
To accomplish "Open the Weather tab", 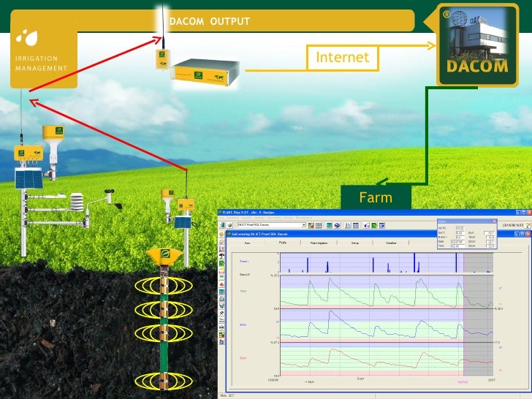I will [391, 243].
